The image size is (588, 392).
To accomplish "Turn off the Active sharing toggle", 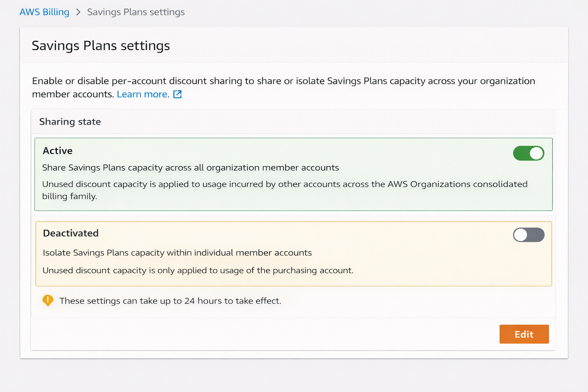I will (x=528, y=154).
